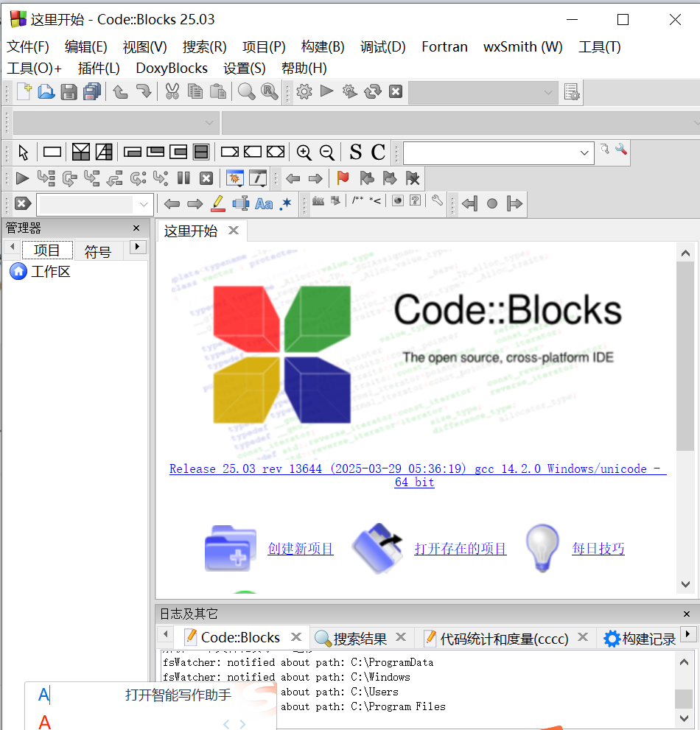This screenshot has height=730, width=700.
Task: Click the New file toolbar icon
Action: pos(24,92)
